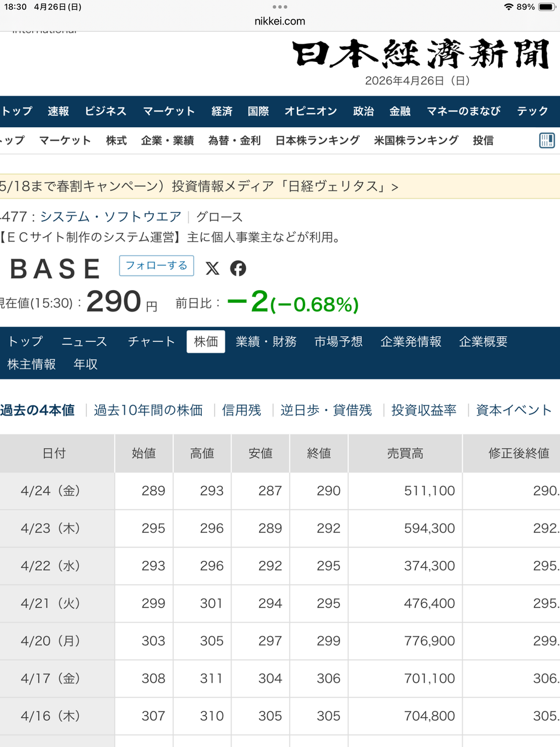Click the 安値 column header
Screen dimensions: 560x747
coord(261,453)
